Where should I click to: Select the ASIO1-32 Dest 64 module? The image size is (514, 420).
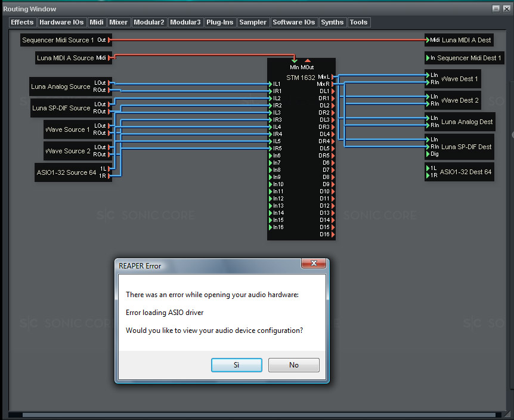click(x=466, y=172)
